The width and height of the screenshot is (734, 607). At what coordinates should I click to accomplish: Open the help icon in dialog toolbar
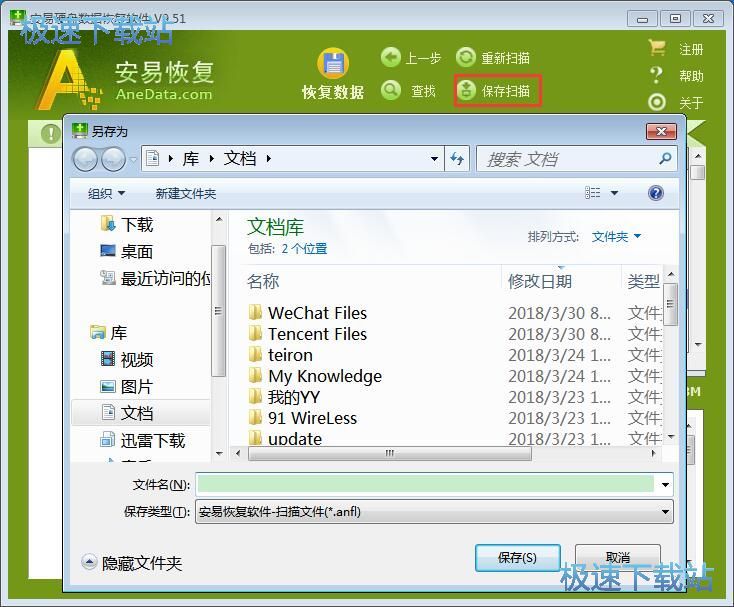[656, 193]
